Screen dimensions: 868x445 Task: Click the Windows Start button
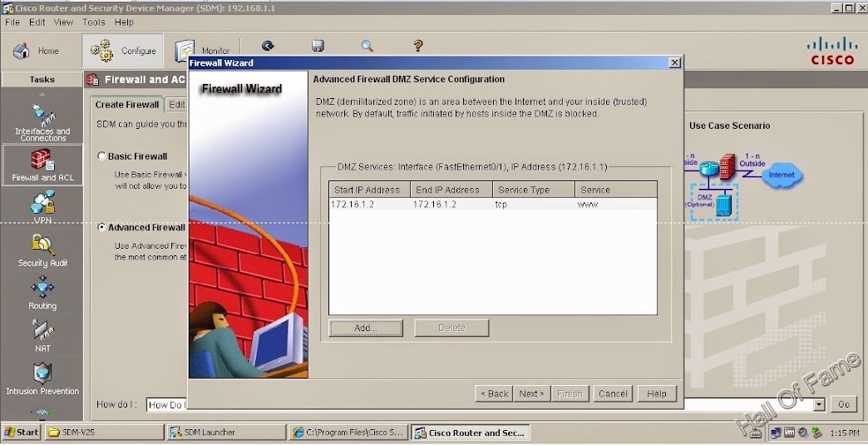click(x=21, y=433)
